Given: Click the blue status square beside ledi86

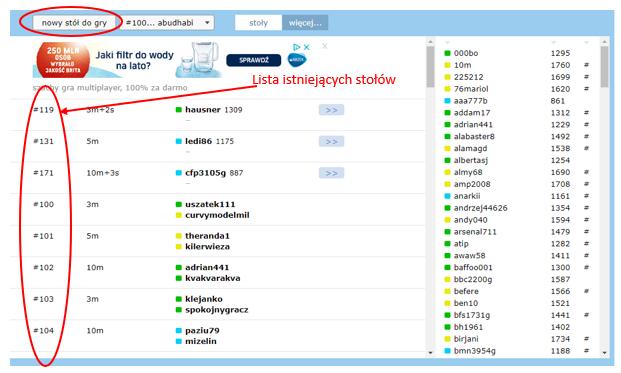Looking at the screenshot, I should click(179, 142).
